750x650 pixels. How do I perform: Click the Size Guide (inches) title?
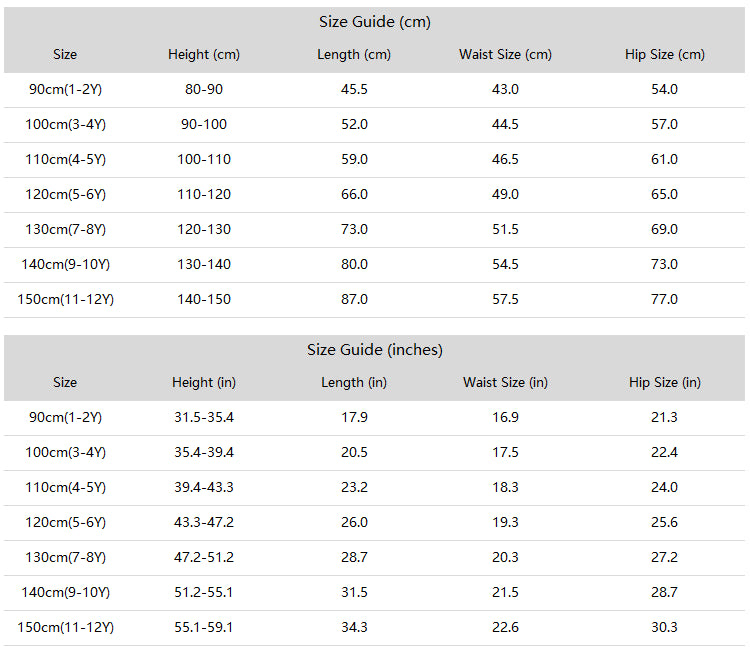375,350
